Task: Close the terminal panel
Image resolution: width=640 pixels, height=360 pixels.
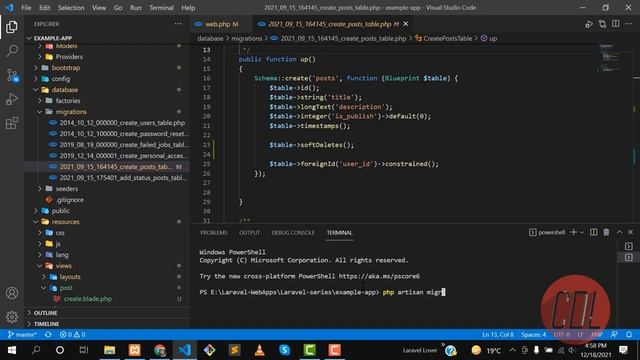Action: pos(630,232)
